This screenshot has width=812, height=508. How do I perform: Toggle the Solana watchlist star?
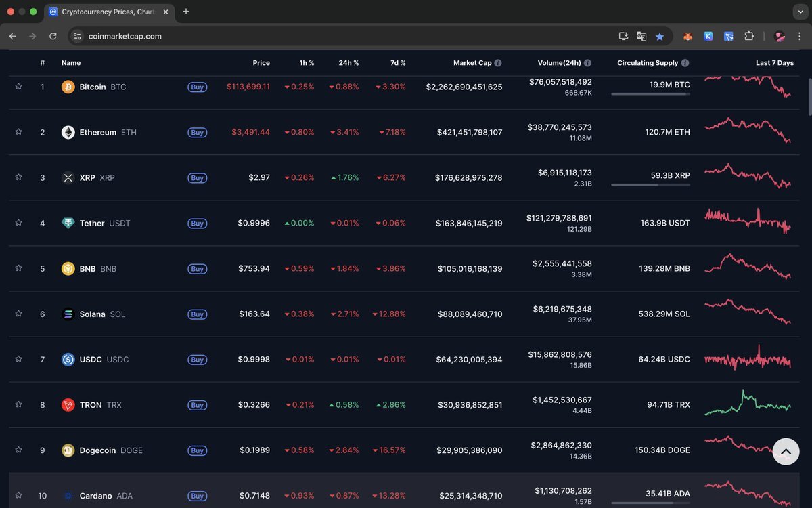click(18, 314)
